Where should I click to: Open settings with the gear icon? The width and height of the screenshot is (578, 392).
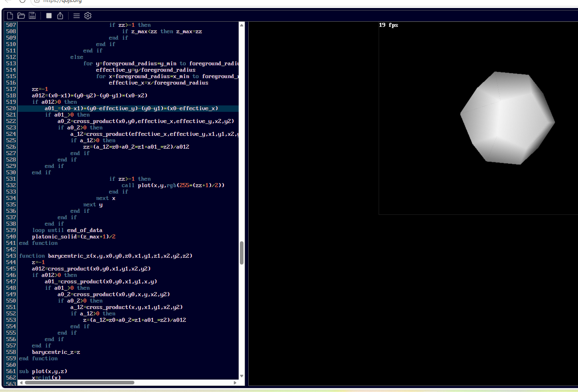pos(88,16)
